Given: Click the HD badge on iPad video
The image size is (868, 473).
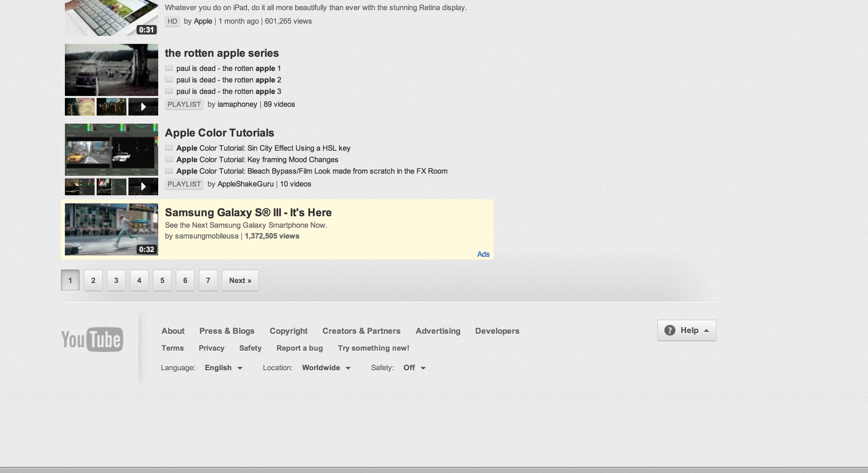Looking at the screenshot, I should [x=172, y=21].
